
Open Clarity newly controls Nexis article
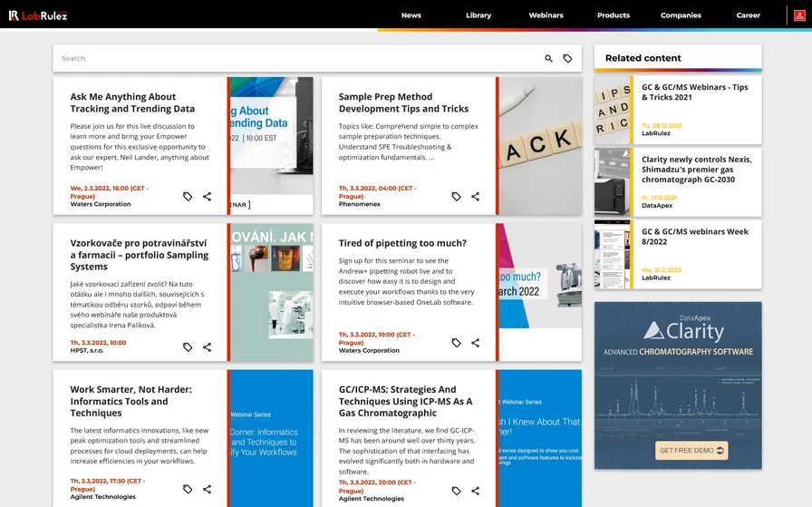697,169
